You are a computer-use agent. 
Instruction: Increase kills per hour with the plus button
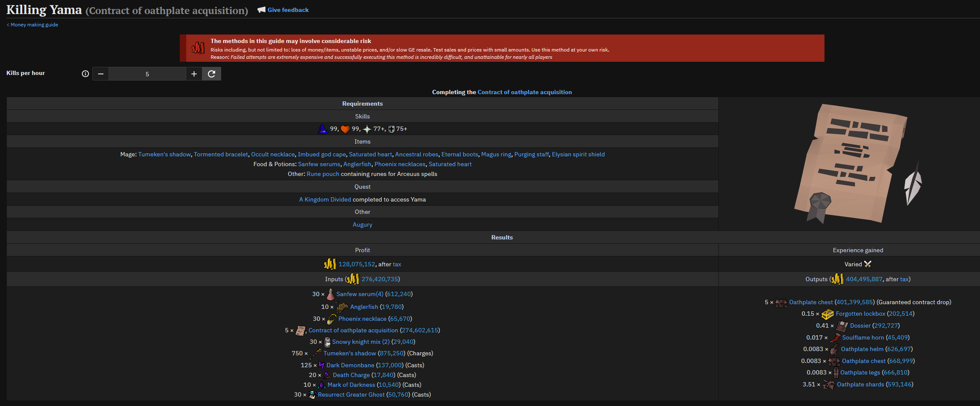click(194, 74)
